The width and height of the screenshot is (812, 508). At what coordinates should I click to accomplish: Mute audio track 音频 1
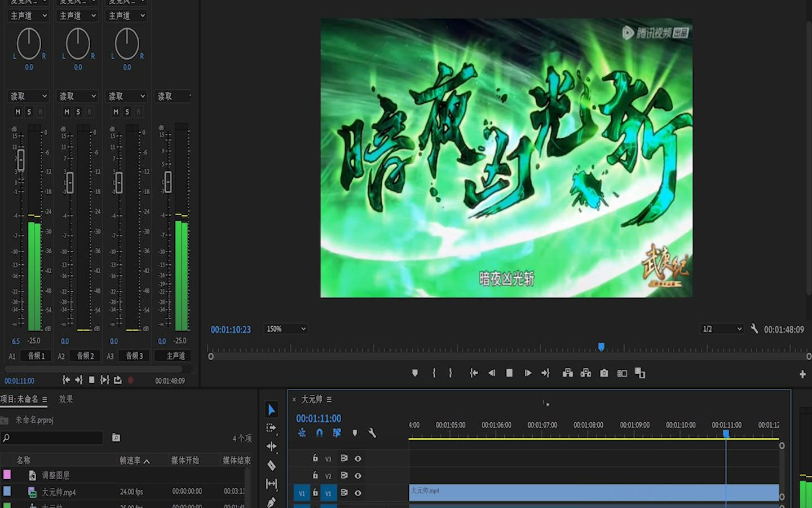click(18, 112)
